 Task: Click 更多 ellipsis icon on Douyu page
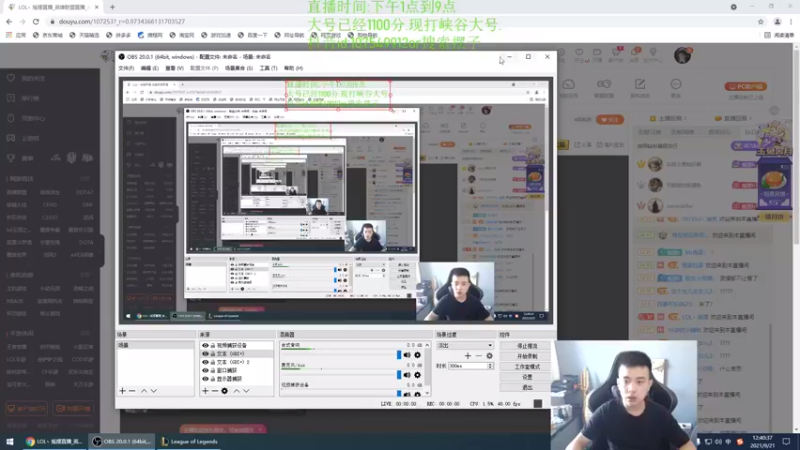(x=676, y=84)
